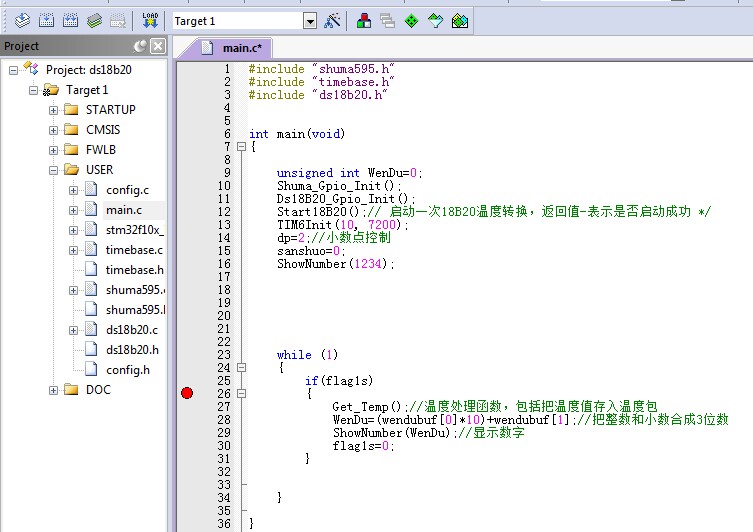Click the unsigned int WenDu=0 line
753x532 pixels.
(x=349, y=173)
